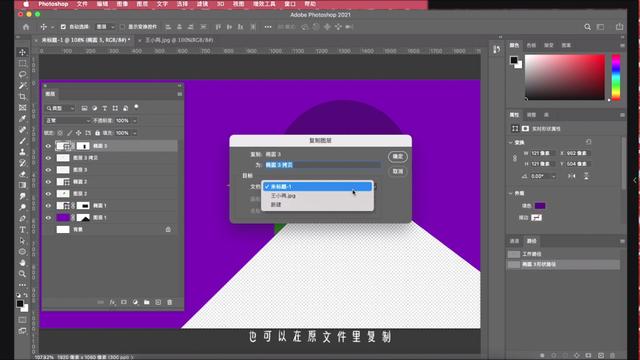Select the 属性 panel tab

[x=514, y=115]
